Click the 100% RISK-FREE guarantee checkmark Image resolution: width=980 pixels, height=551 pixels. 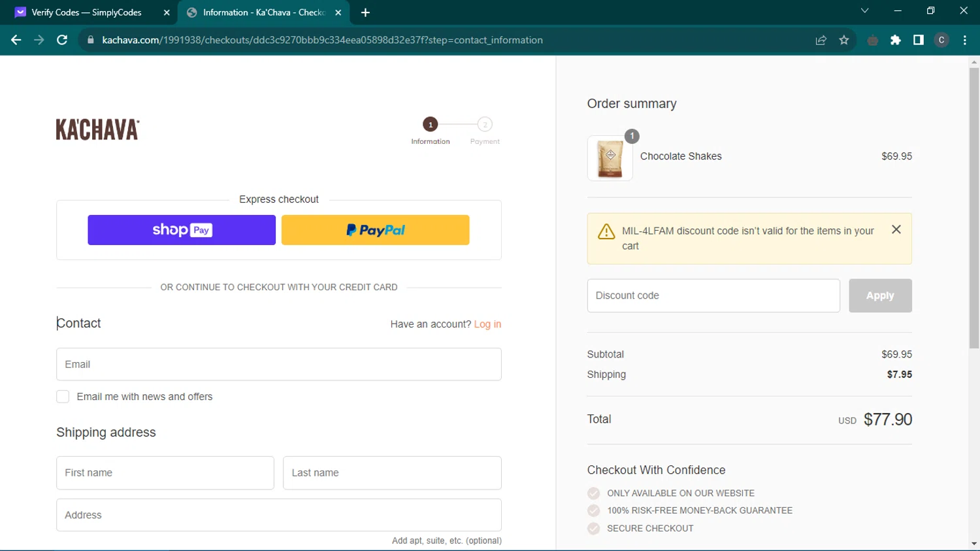(x=593, y=510)
